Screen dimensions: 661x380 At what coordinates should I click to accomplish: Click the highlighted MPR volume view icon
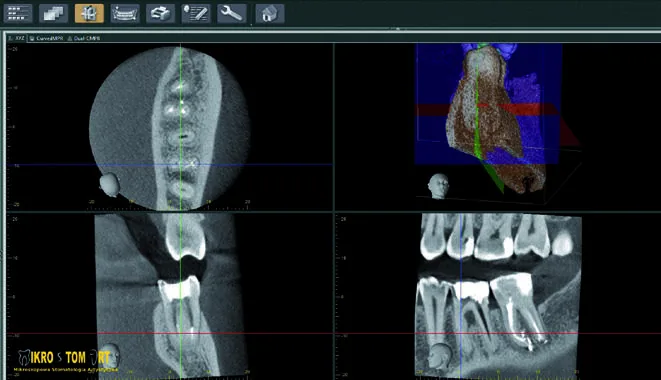[89, 13]
